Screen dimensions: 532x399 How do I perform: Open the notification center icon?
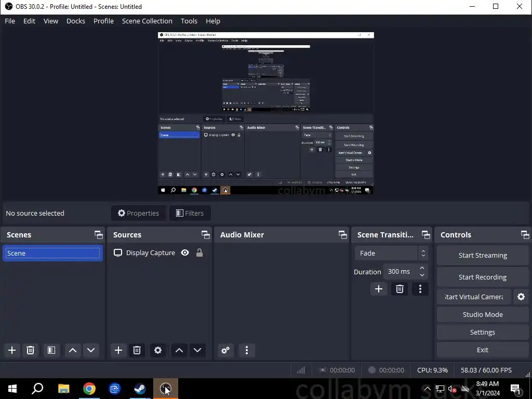pos(516,389)
